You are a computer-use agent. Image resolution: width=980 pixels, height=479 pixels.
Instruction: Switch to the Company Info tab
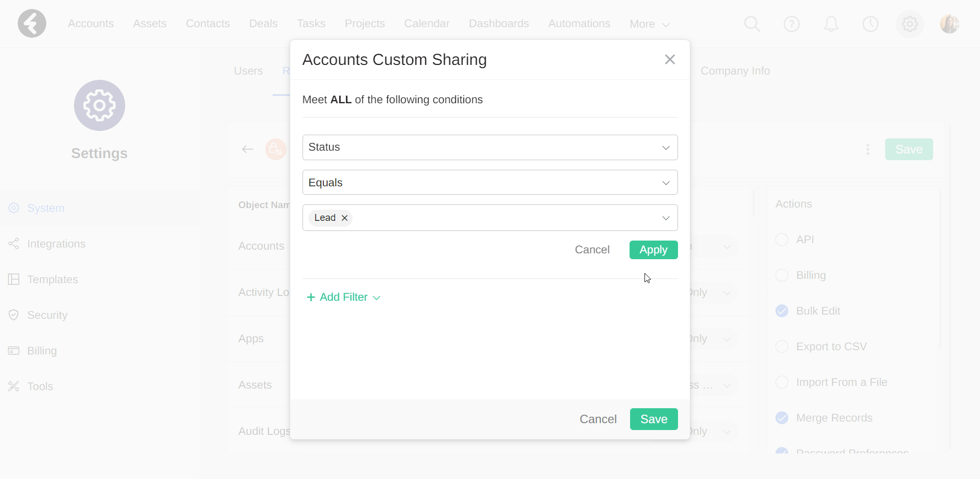pos(736,71)
